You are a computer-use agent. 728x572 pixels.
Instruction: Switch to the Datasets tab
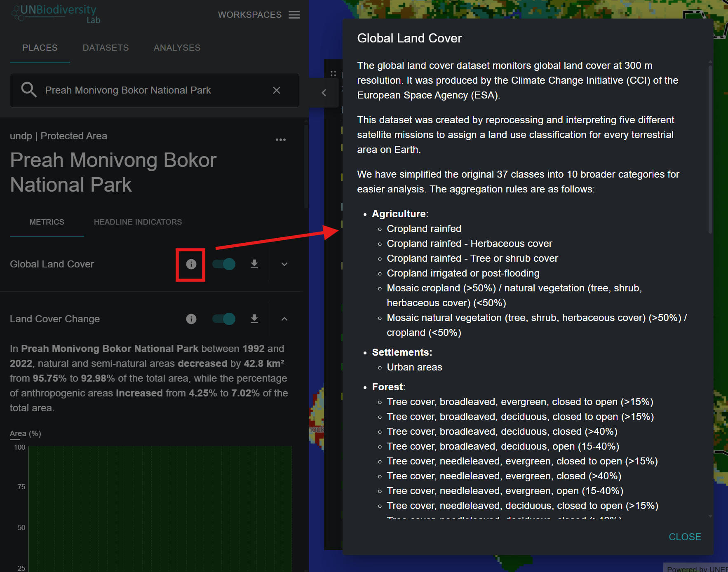pos(106,48)
